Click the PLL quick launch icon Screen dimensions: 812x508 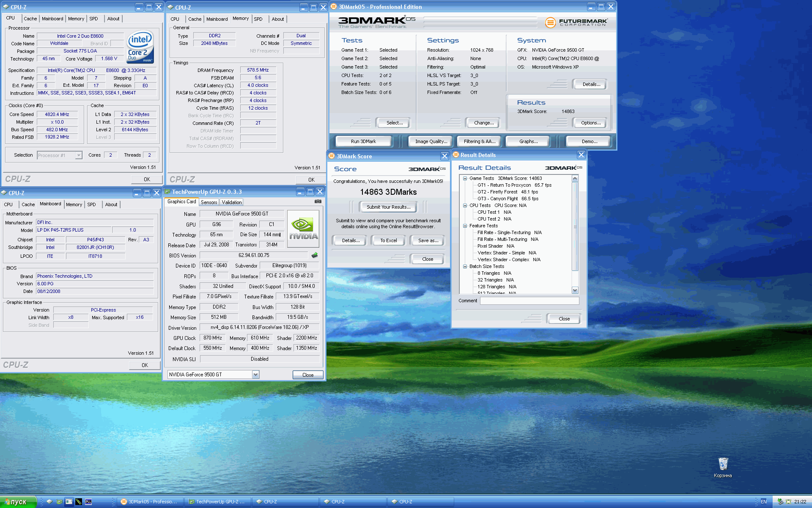pos(88,502)
